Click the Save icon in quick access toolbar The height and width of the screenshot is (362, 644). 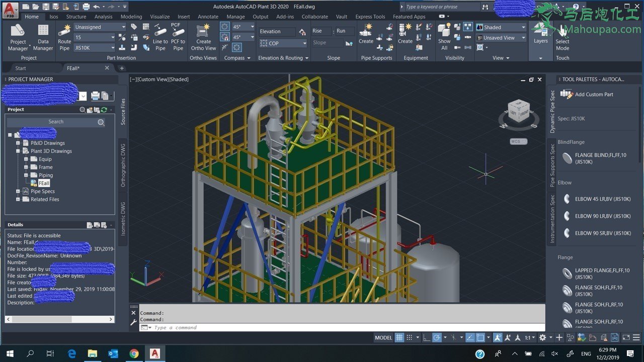[x=46, y=7]
